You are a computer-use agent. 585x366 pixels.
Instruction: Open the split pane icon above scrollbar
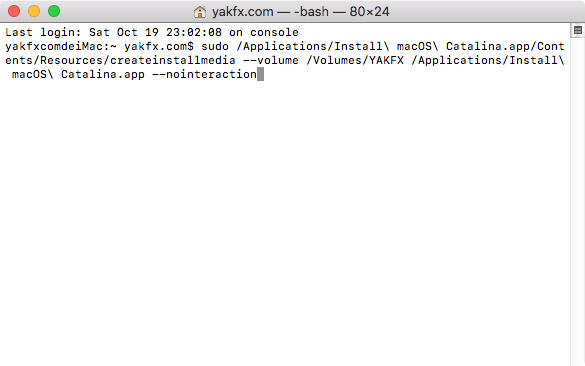click(x=578, y=30)
